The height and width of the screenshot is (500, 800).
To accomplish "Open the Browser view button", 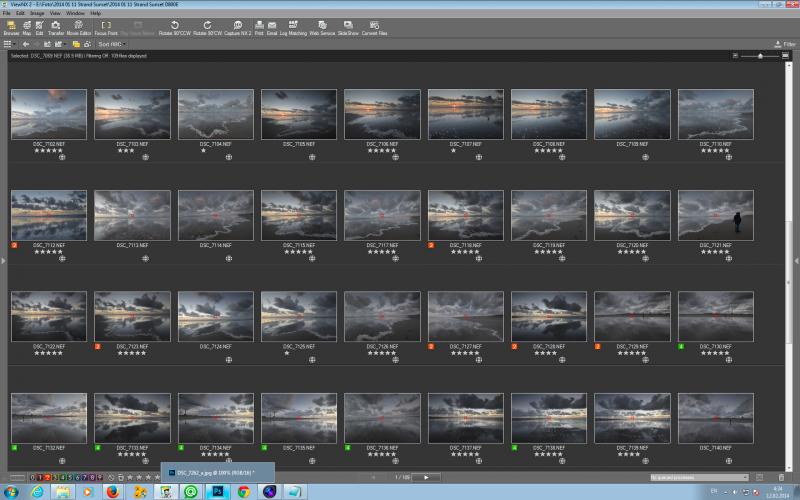I will point(11,28).
